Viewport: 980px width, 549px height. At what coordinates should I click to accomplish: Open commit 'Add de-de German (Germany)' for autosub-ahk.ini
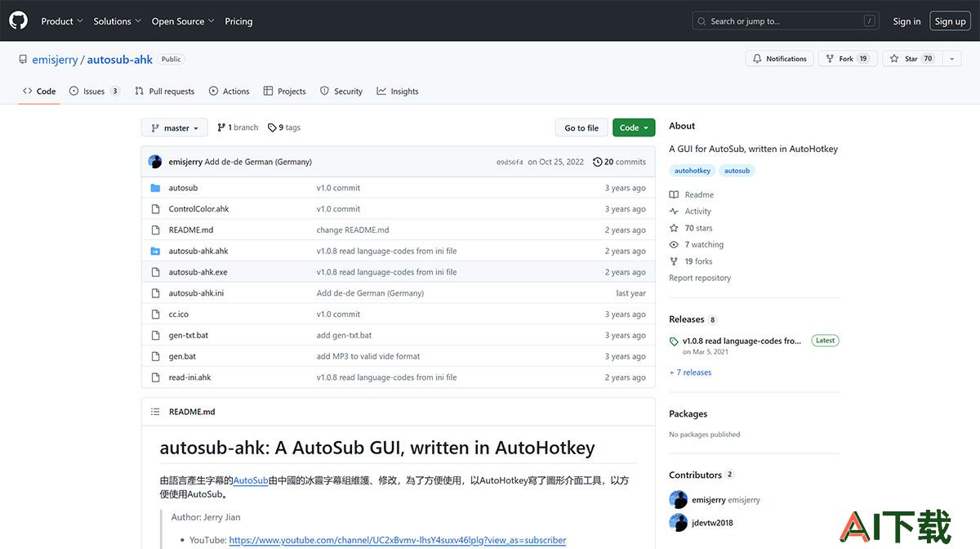pos(370,293)
